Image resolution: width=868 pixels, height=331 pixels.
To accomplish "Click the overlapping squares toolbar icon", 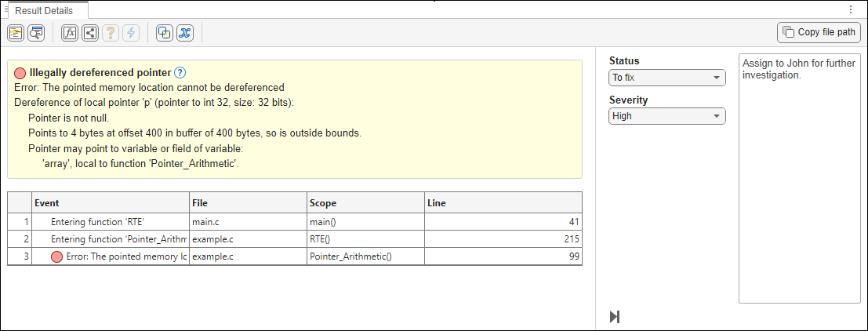I will [x=165, y=33].
